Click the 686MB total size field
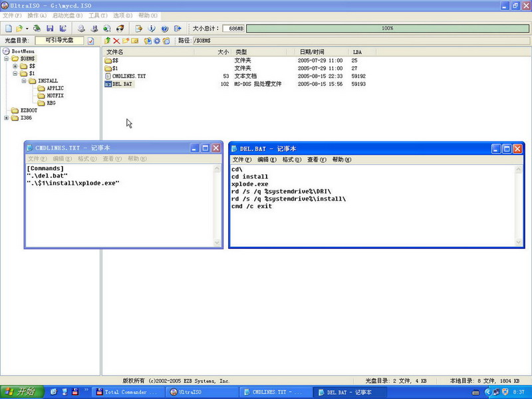The image size is (532, 399). click(x=233, y=29)
